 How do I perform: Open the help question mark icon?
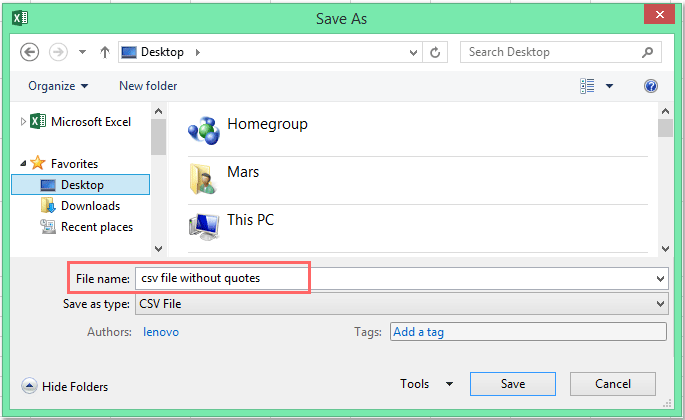point(650,86)
